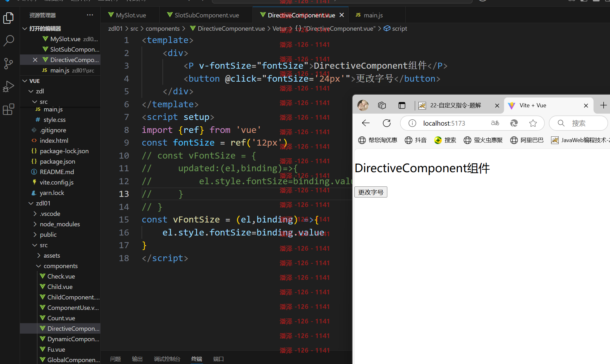Screen dimensions: 610x364
Task: Click the 更改字号 button in browser page
Action: pyautogui.click(x=371, y=192)
